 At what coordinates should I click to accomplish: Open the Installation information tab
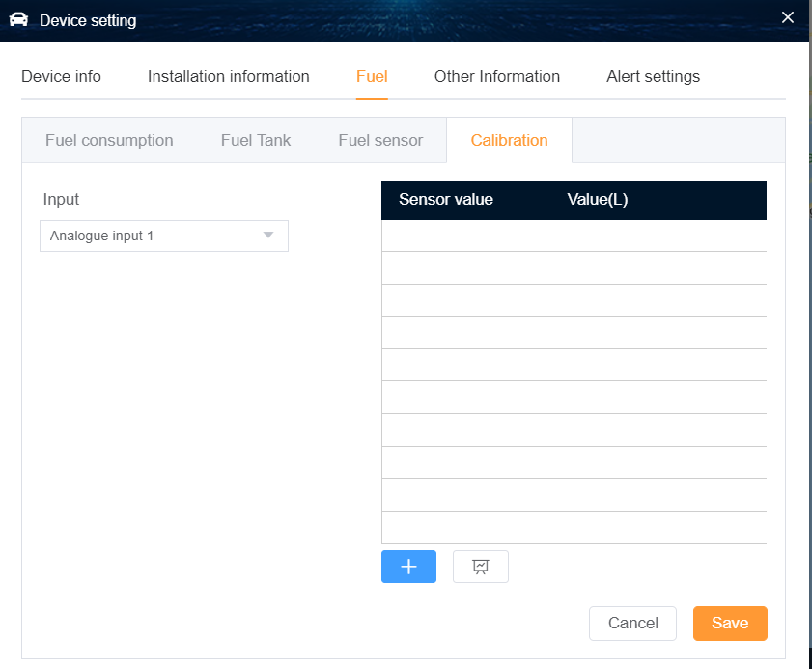[229, 76]
